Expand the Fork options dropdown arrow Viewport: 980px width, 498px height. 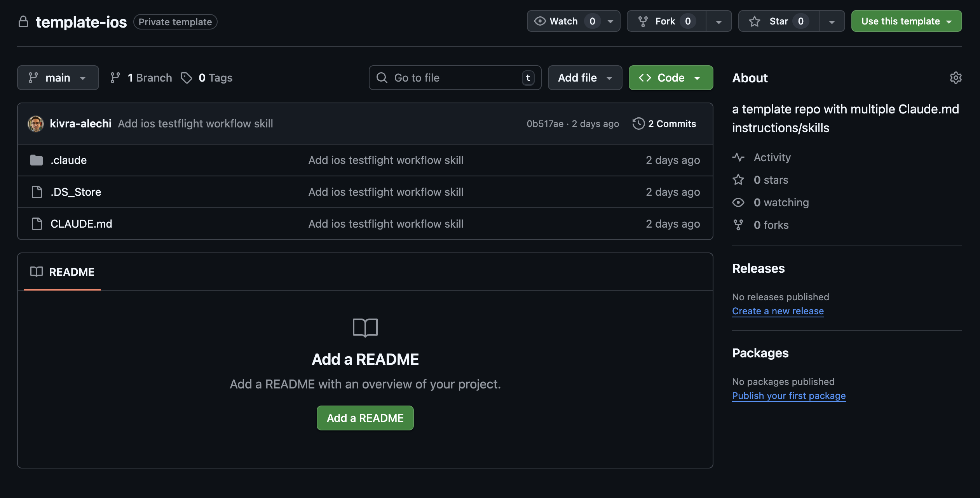point(718,22)
